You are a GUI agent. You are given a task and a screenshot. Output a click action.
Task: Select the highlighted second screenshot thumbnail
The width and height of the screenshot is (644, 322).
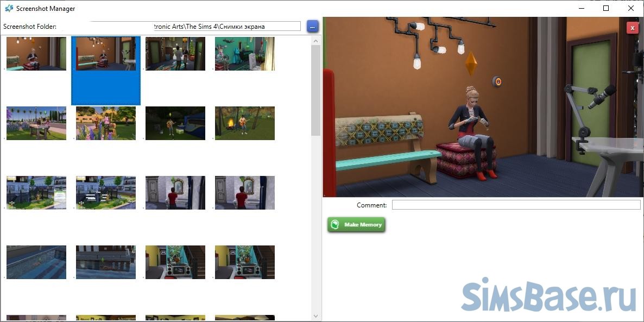click(106, 54)
